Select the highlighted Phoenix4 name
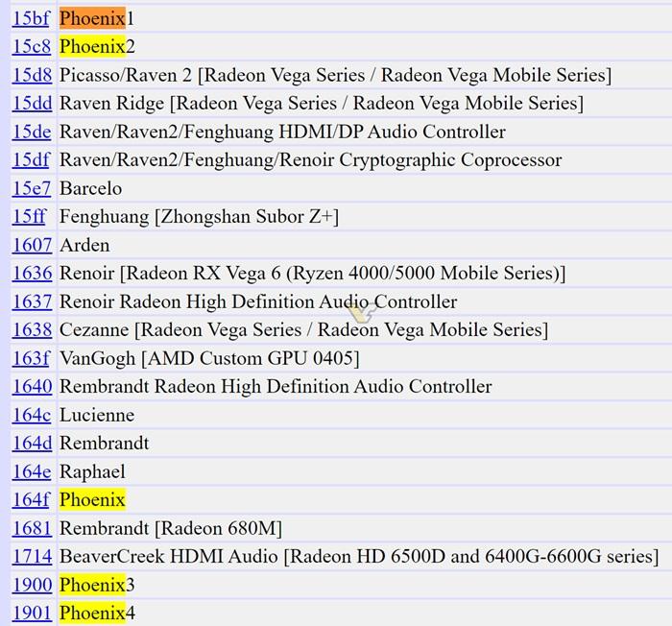672x626 pixels. pos(97,613)
